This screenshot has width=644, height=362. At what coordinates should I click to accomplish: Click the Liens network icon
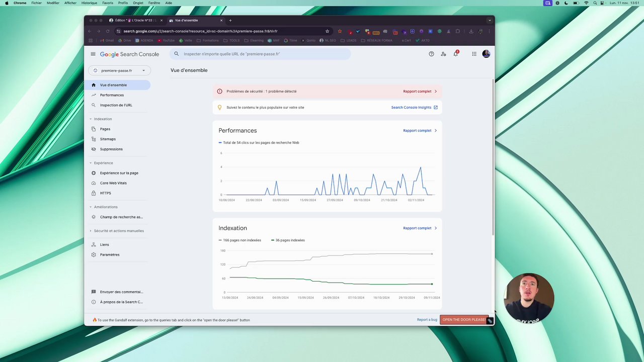coord(94,245)
